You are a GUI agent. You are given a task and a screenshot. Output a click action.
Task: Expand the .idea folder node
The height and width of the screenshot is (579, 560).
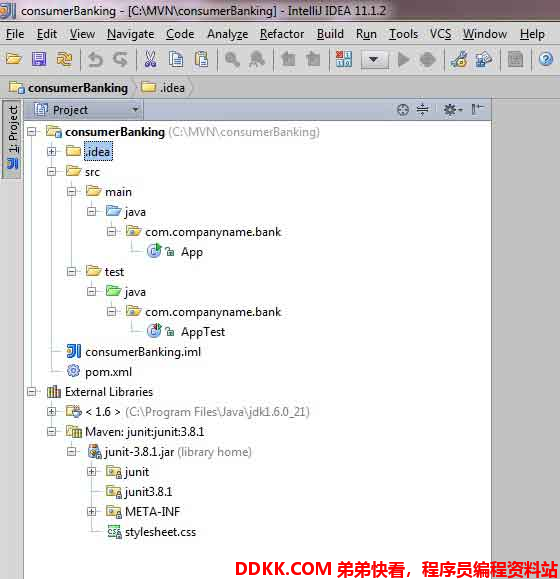(x=51, y=151)
